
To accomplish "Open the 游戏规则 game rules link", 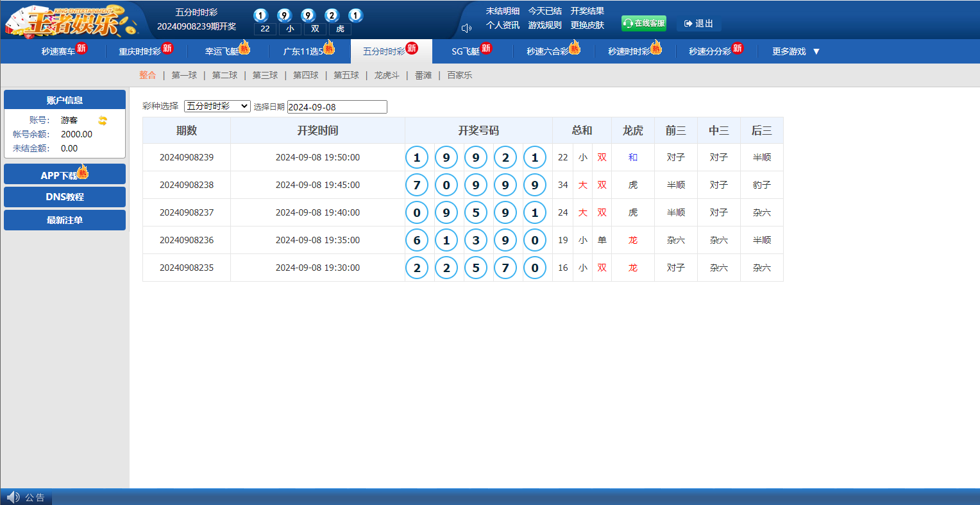I will pyautogui.click(x=545, y=25).
